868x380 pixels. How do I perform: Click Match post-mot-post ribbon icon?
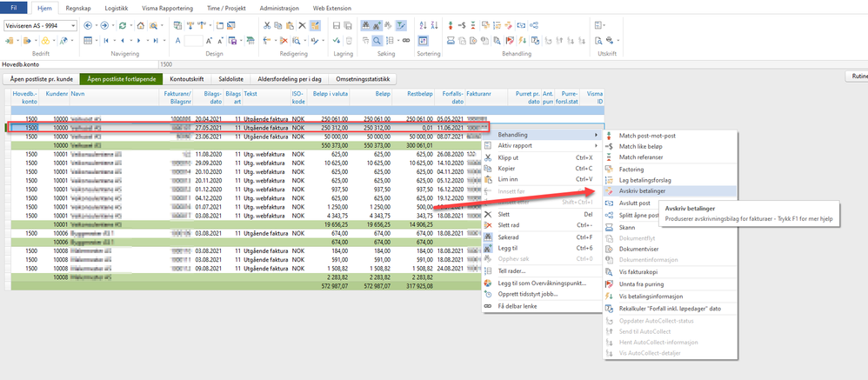pyautogui.click(x=451, y=25)
